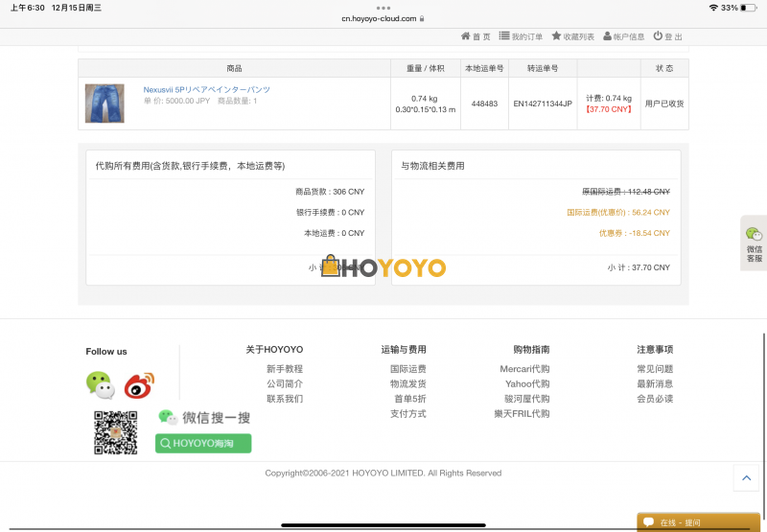This screenshot has width=767, height=532.
Task: Open 支付方式 payment methods link
Action: [x=408, y=414]
